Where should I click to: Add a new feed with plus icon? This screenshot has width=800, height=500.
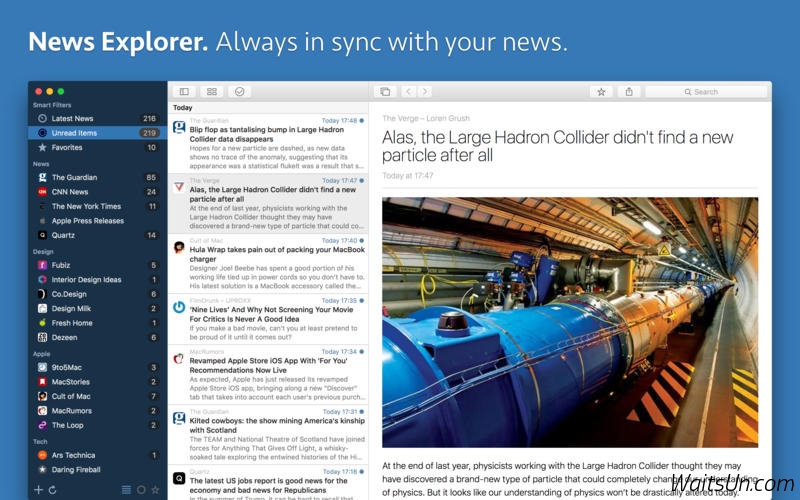39,489
